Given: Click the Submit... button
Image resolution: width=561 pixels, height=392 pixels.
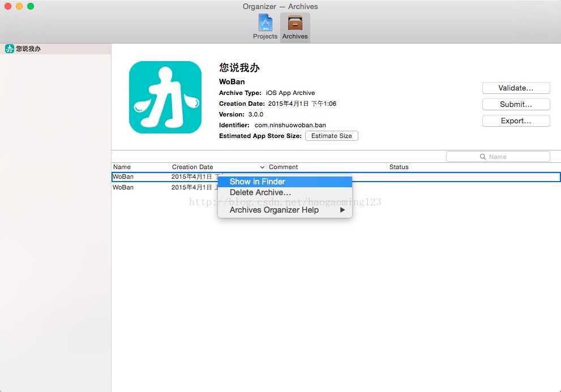Looking at the screenshot, I should (516, 105).
